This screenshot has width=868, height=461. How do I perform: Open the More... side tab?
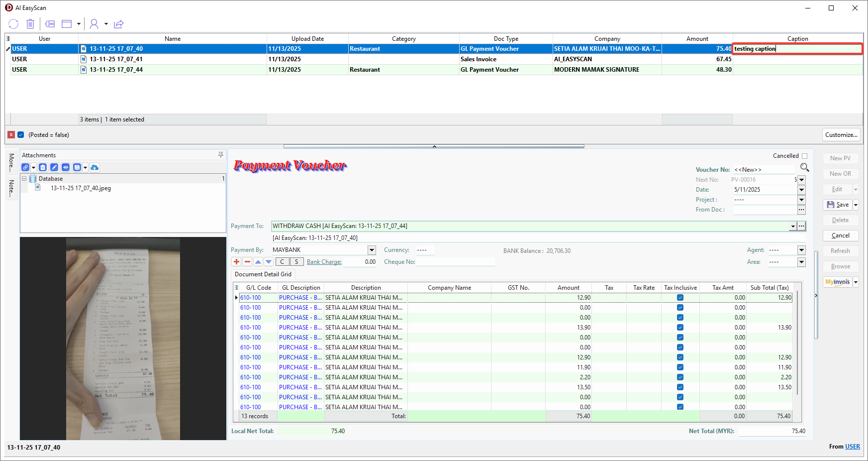pos(11,162)
